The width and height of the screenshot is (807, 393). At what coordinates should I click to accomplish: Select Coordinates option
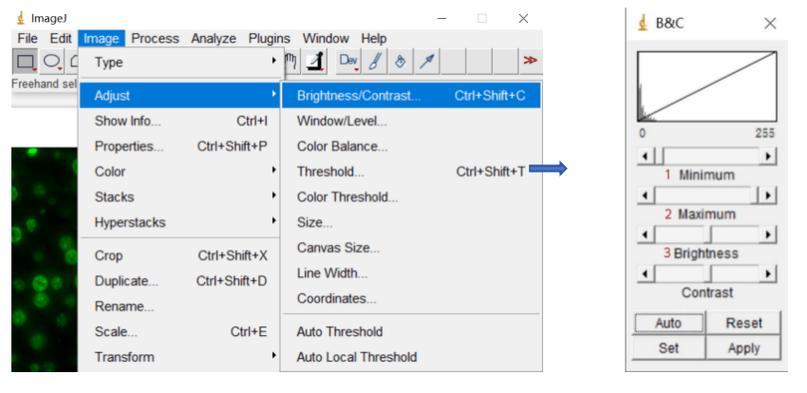pyautogui.click(x=411, y=298)
